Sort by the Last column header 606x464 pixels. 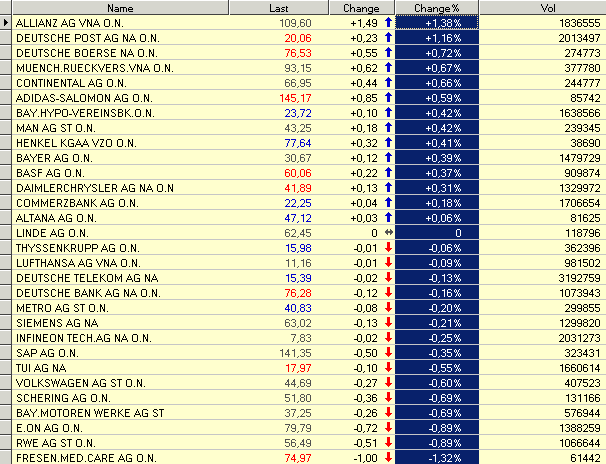point(279,8)
